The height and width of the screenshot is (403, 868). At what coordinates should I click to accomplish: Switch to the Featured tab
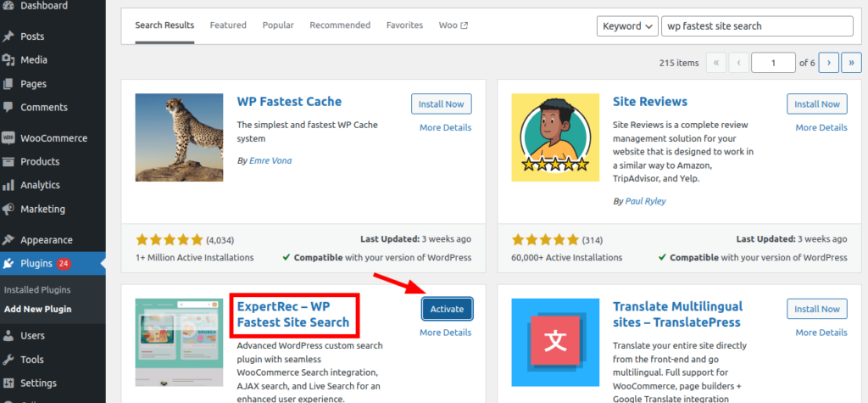[228, 25]
